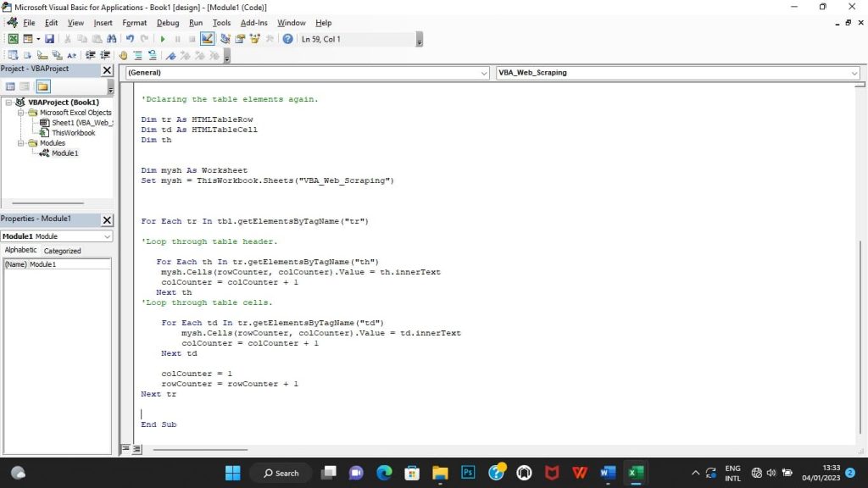Click the code window vertical scrollbar

pyautogui.click(x=860, y=337)
